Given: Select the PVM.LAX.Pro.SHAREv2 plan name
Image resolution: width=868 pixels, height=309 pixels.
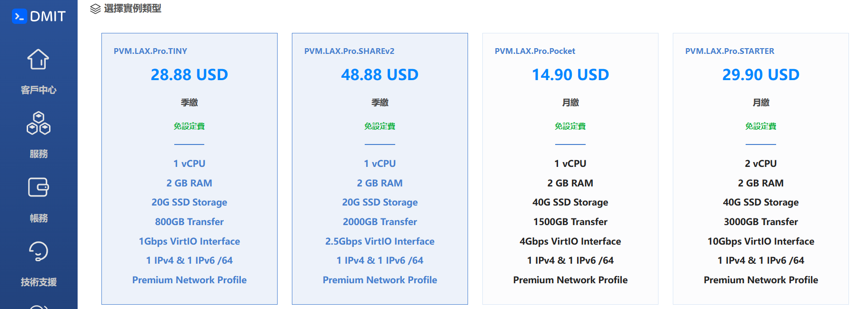Looking at the screenshot, I should coord(349,51).
